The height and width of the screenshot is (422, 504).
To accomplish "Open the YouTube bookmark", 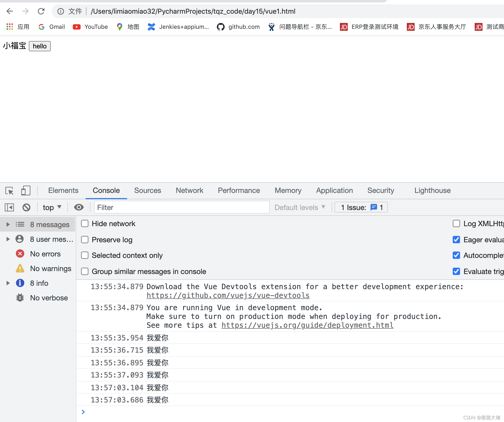I will (x=90, y=27).
